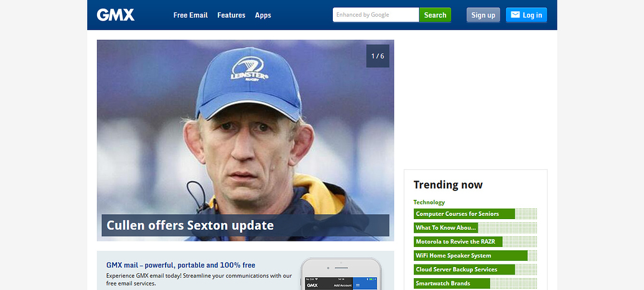Viewport: 644px width, 290px height.
Task: Select the 1 / 6 slide counter
Action: pos(378,56)
